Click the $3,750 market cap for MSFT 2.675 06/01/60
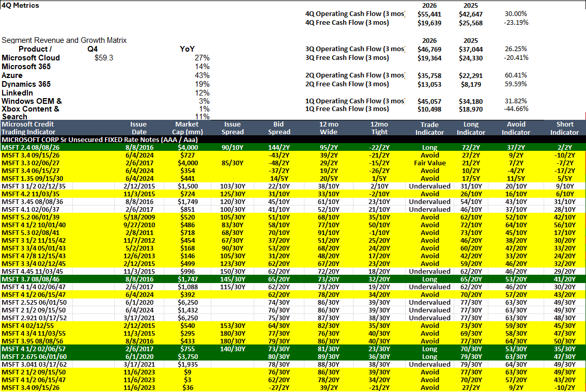586x392 pixels. click(x=188, y=356)
